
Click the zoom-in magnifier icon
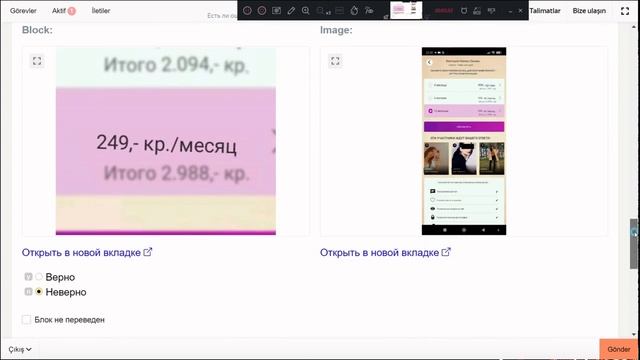pos(306,11)
